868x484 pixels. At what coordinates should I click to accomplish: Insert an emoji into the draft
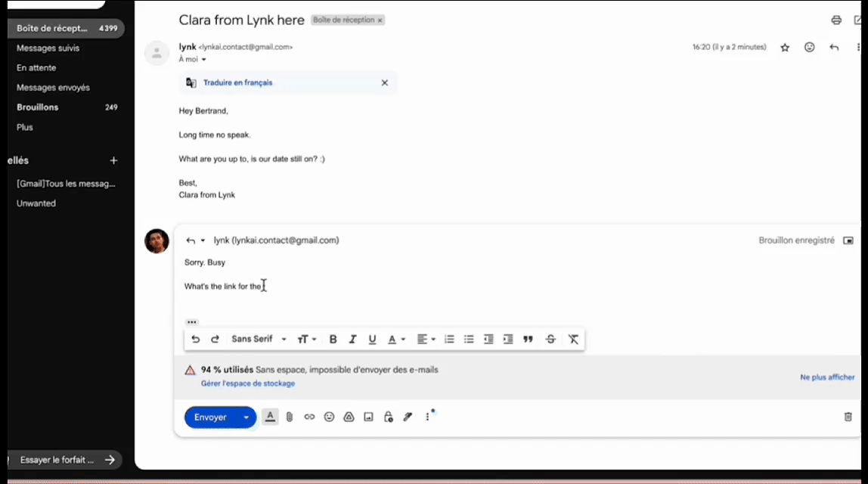329,417
